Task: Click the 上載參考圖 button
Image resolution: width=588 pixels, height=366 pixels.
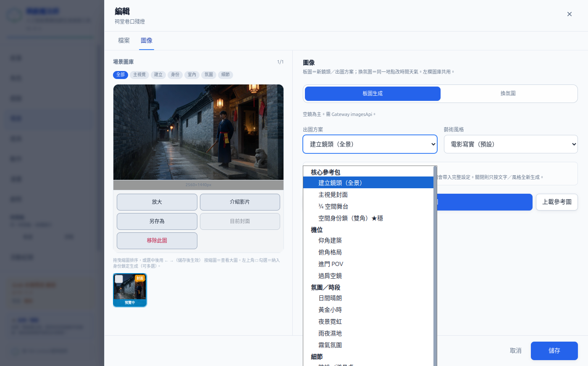Action: coord(557,202)
